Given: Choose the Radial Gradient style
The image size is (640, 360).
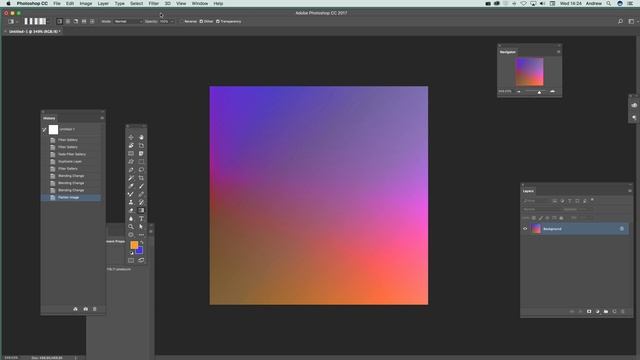Looking at the screenshot, I should pos(68,21).
